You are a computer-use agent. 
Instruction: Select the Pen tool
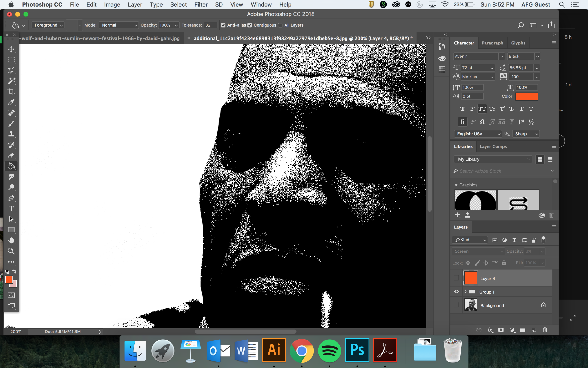11,198
